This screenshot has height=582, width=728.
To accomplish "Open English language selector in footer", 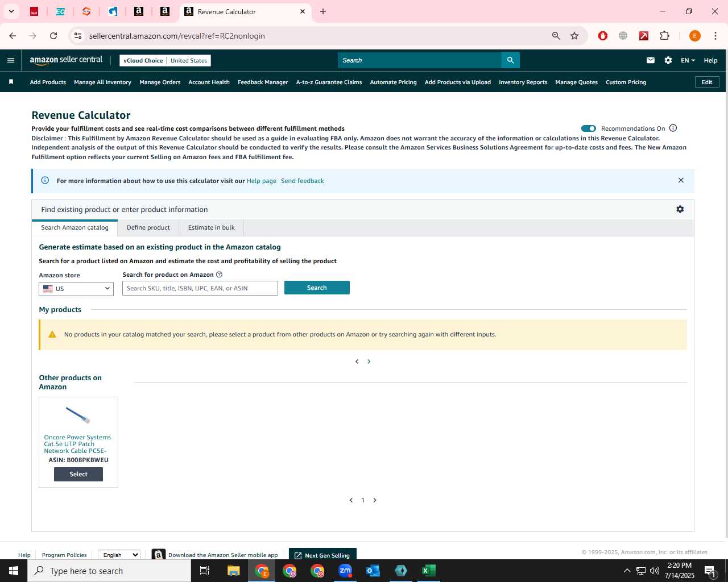I will (x=119, y=555).
